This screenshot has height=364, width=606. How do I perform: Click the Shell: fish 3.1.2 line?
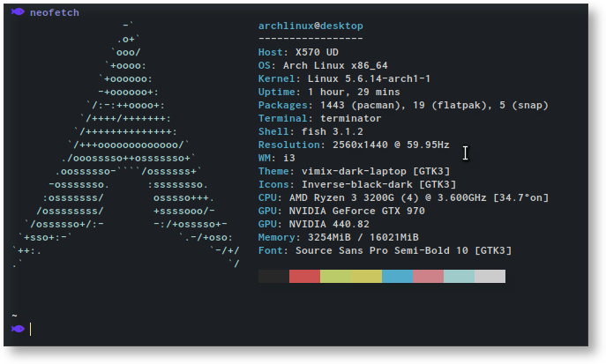[x=310, y=131]
